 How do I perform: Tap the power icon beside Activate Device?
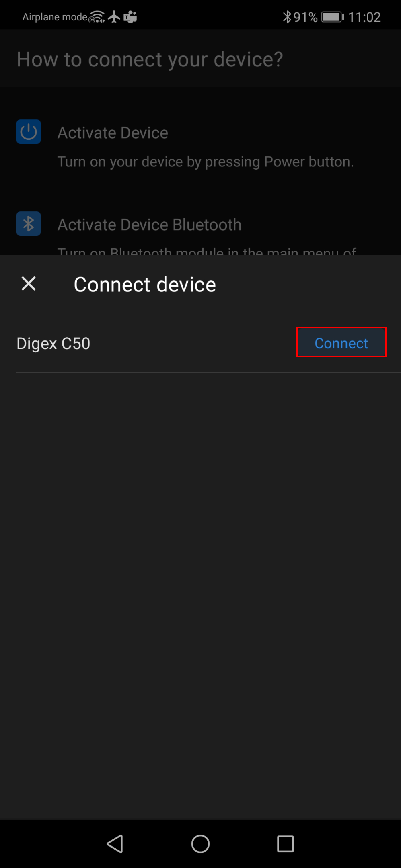pos(29,132)
